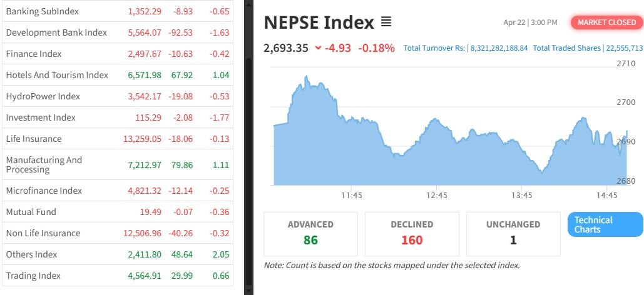The width and height of the screenshot is (644, 295).
Task: Click Life Insurance sub-index
Action: tap(34, 139)
